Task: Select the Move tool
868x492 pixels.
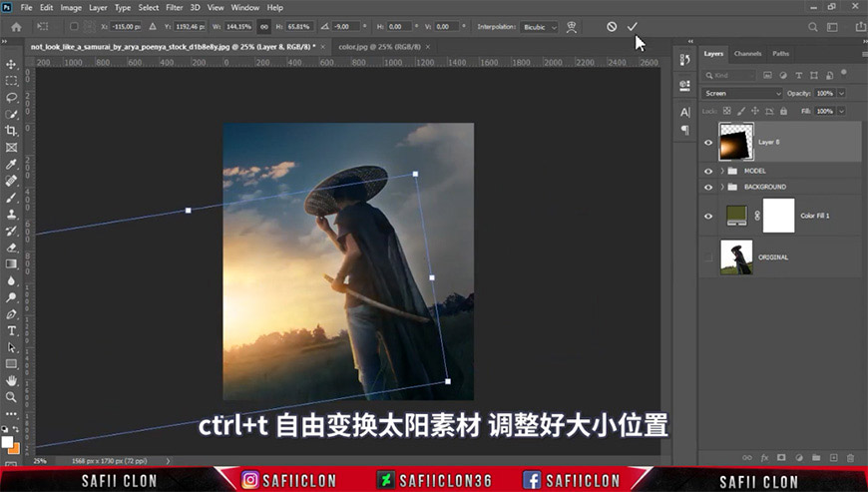Action: (11, 64)
